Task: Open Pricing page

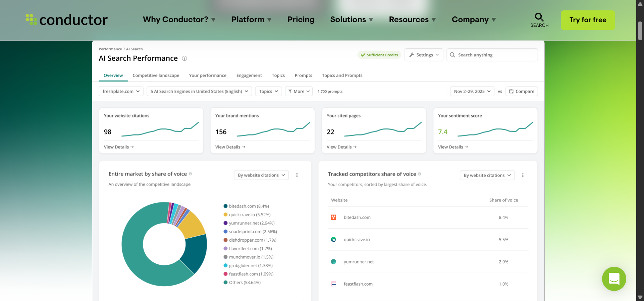Action: click(x=301, y=19)
